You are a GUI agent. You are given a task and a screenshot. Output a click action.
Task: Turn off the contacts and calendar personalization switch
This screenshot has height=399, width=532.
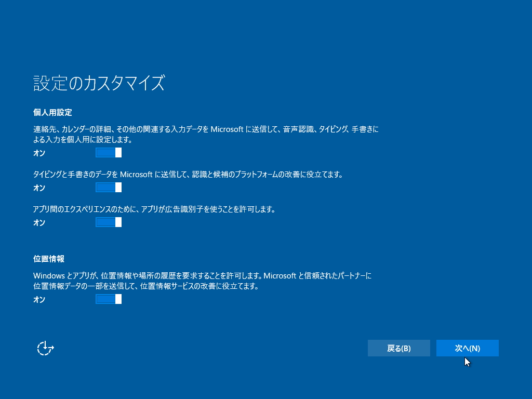point(109,153)
